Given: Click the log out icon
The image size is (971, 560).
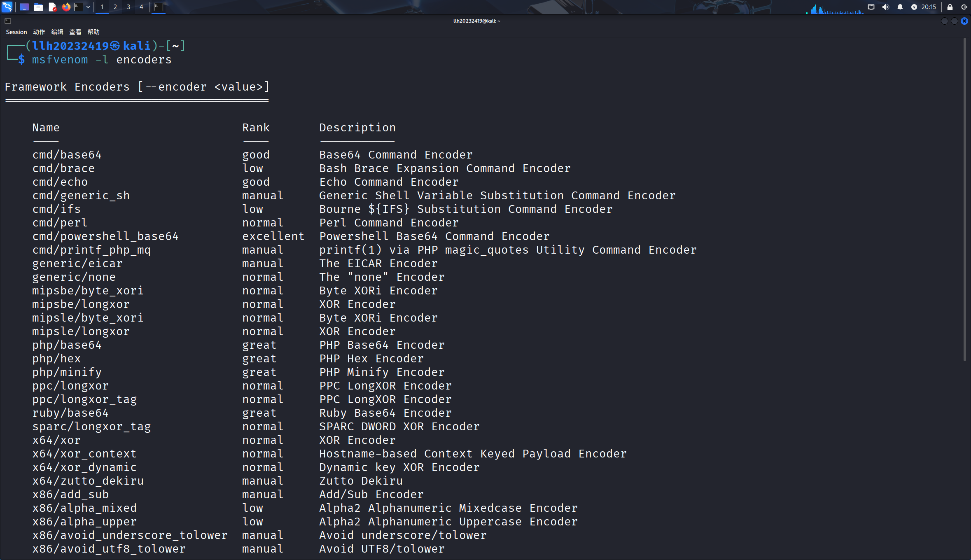Looking at the screenshot, I should (x=964, y=7).
